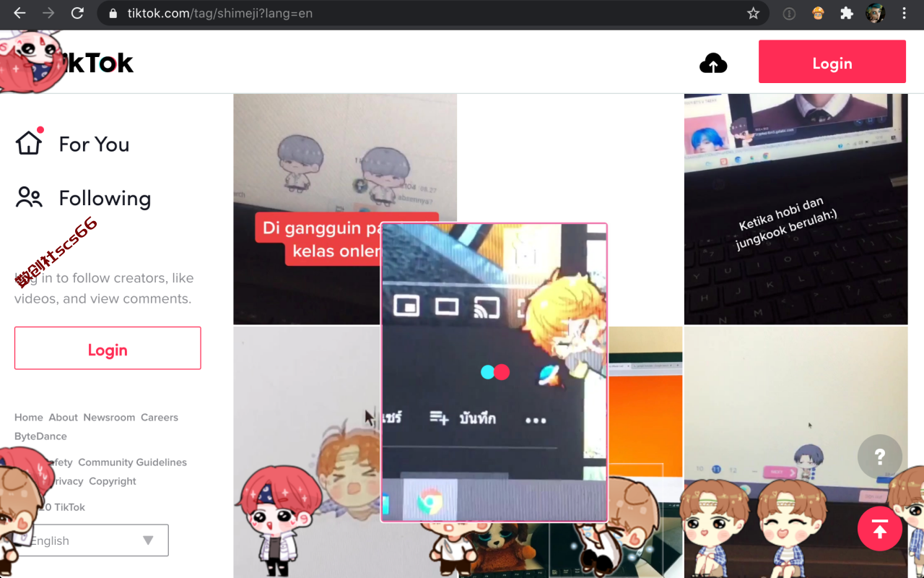Open the Chrome profile avatar

(875, 13)
